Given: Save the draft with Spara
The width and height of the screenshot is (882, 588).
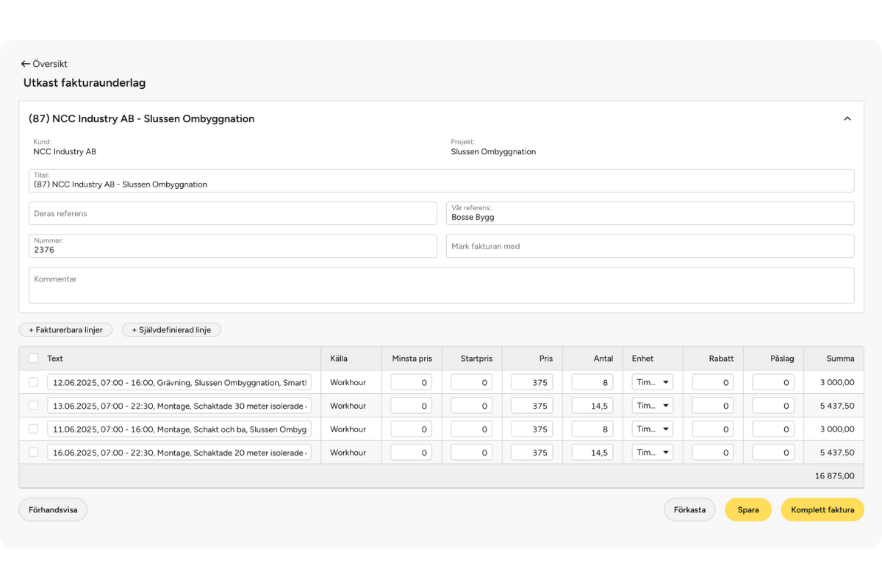Looking at the screenshot, I should coord(748,509).
